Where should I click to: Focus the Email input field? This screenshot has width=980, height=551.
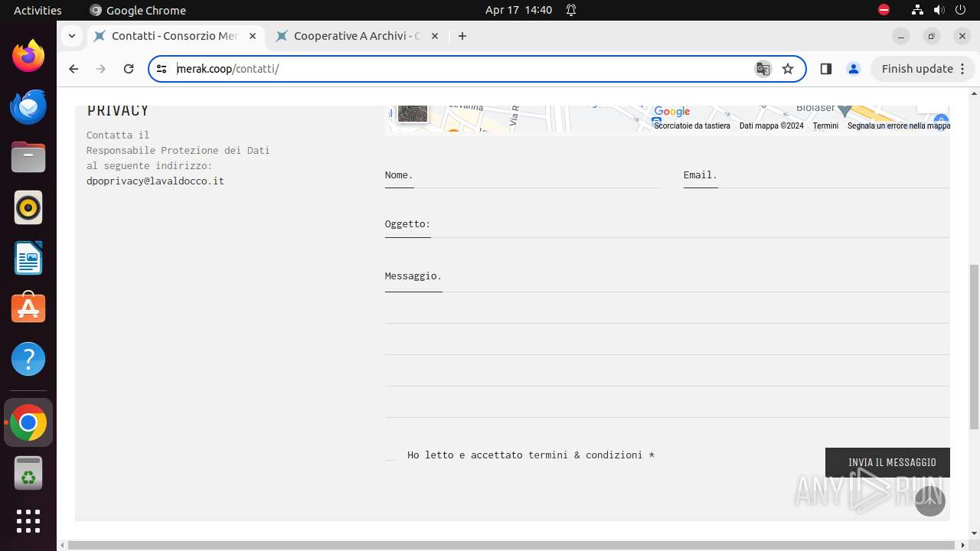(816, 175)
